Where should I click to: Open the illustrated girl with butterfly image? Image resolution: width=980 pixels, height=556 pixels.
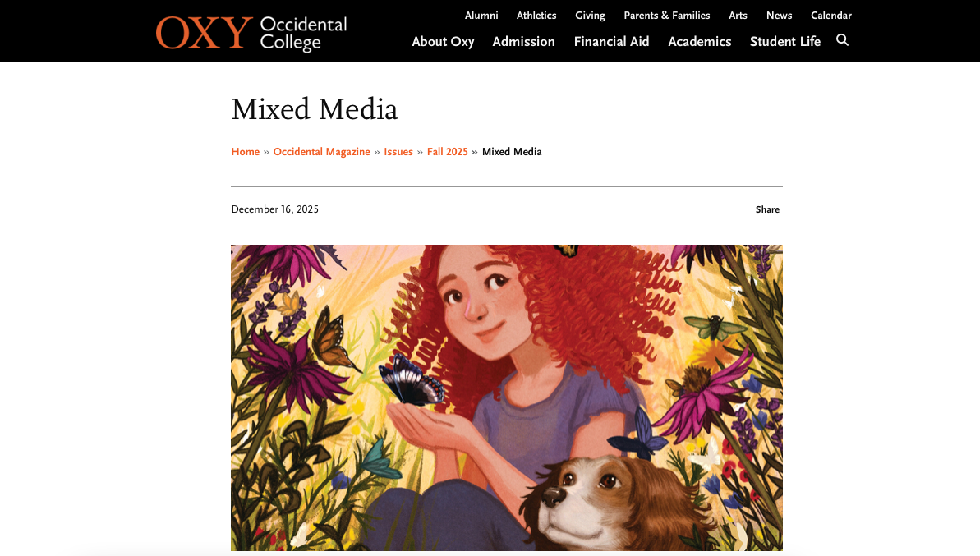[506, 397]
